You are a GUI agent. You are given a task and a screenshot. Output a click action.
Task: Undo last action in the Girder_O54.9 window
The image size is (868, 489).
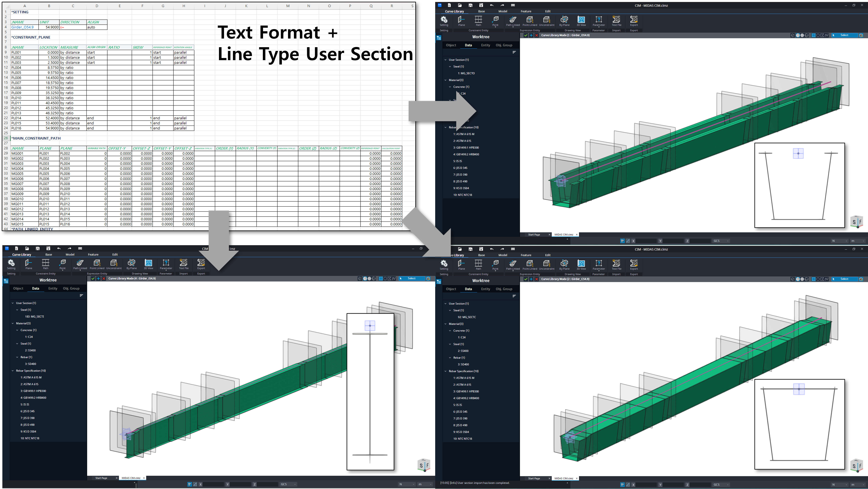[x=492, y=5]
